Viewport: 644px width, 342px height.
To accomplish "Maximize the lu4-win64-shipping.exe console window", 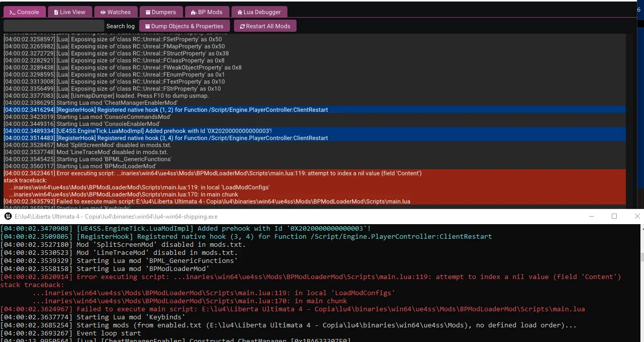I will 614,216.
